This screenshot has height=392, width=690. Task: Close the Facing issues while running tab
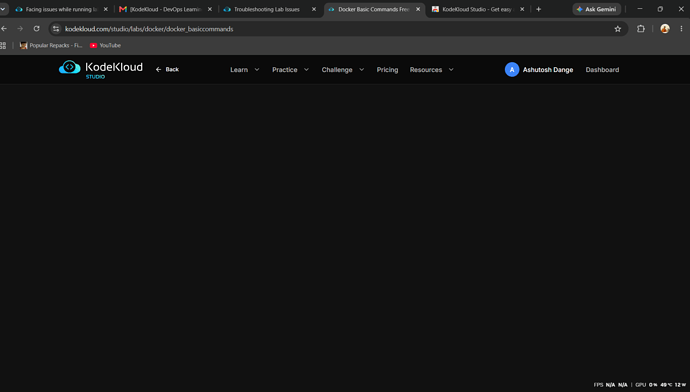106,9
